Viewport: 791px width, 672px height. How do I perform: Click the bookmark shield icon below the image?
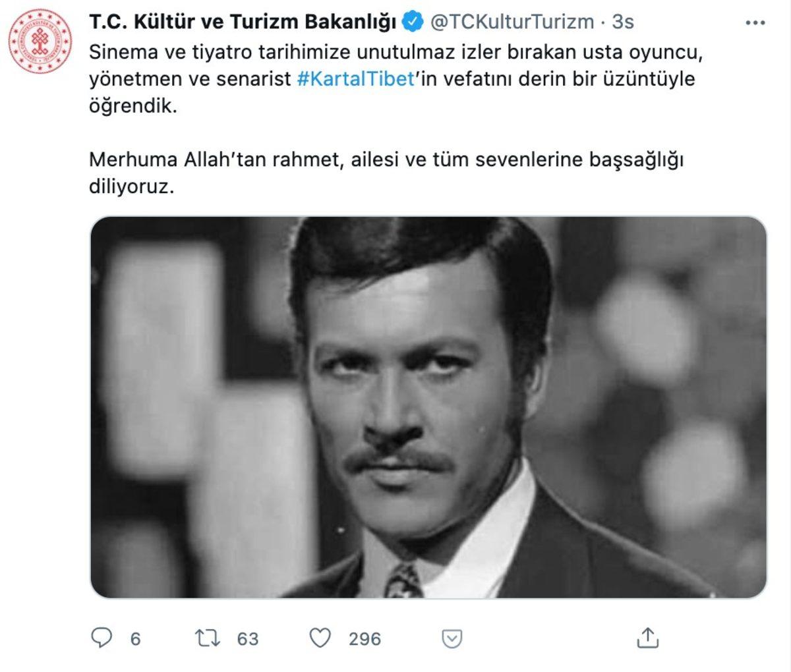coord(452,638)
